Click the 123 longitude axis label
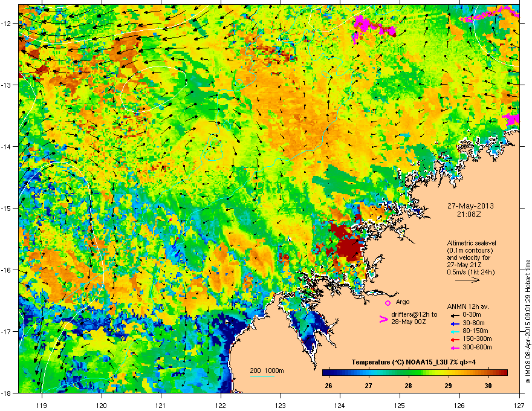Image resolution: width=532 pixels, height=411 pixels. [281, 405]
